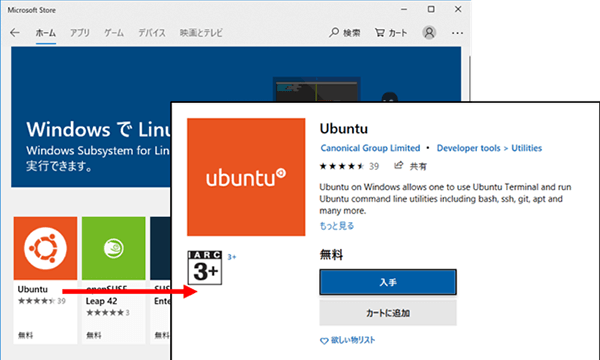600x360 pixels.
Task: Open Developer tools > Utilities category link
Action: pyautogui.click(x=489, y=148)
